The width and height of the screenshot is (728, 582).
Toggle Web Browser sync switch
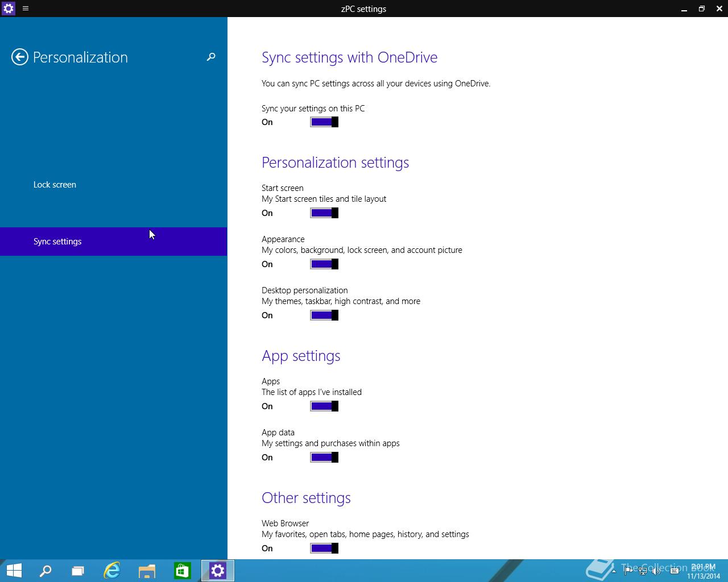point(324,548)
